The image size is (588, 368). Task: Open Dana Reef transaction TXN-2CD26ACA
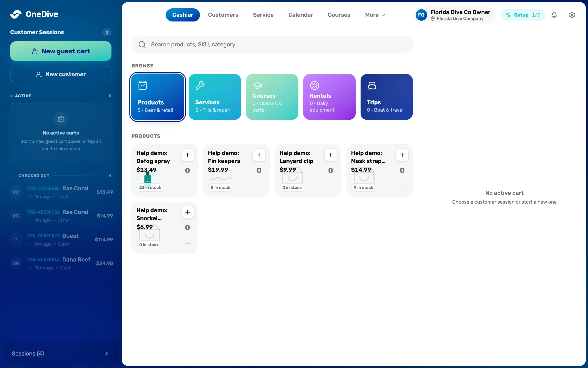click(x=61, y=263)
